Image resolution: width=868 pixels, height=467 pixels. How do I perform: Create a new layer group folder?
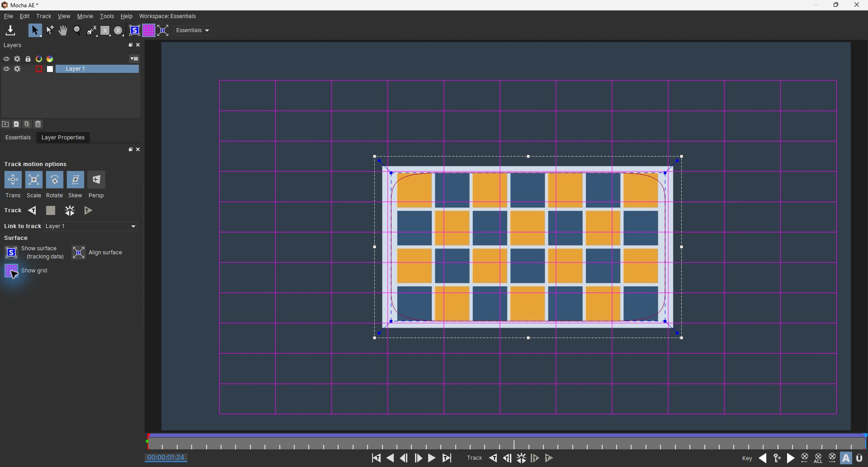pos(5,124)
